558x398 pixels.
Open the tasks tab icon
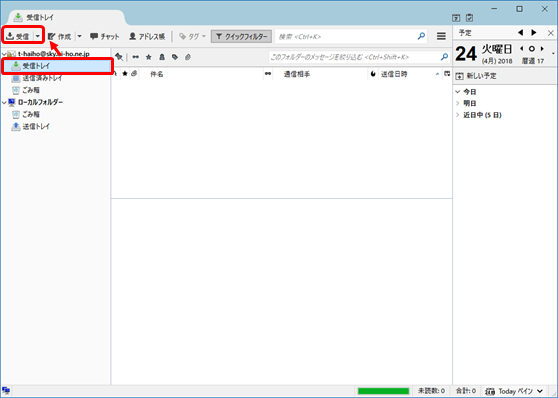(x=470, y=17)
